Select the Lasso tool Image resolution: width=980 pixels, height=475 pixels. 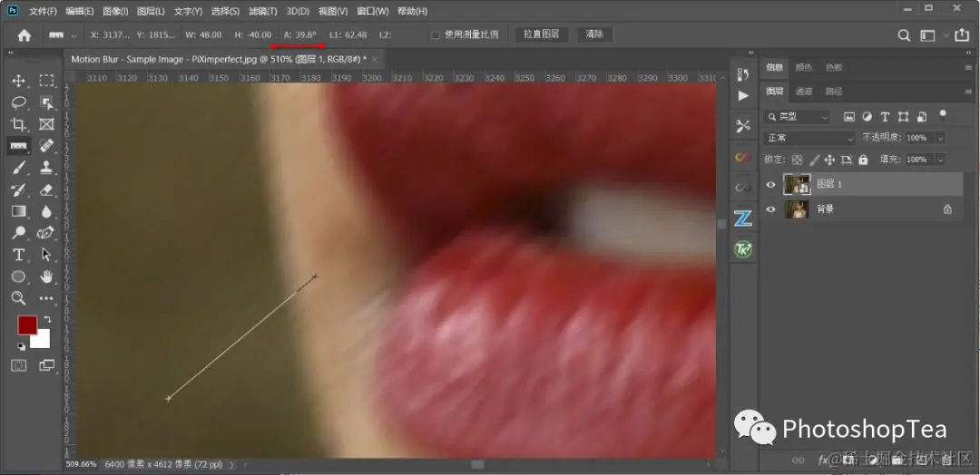19,102
